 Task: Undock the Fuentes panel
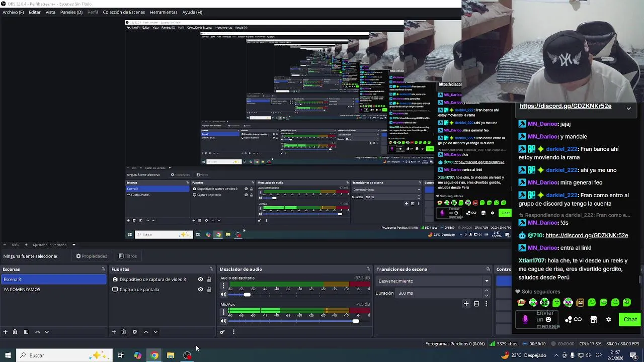pyautogui.click(x=211, y=269)
